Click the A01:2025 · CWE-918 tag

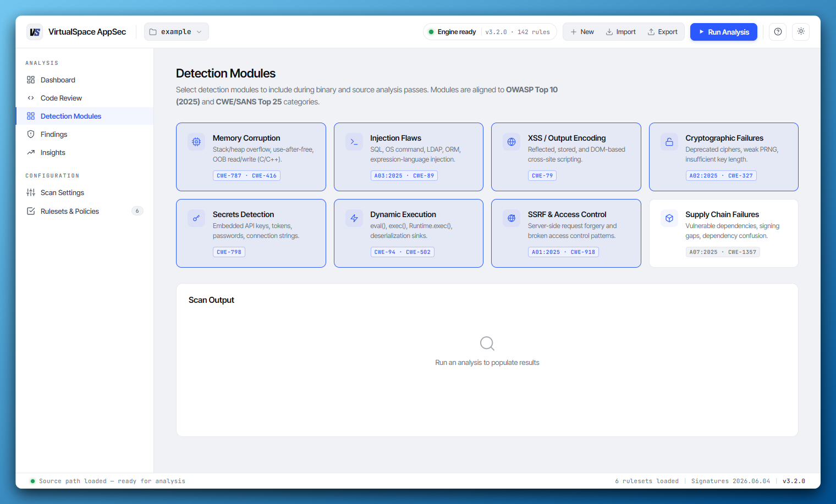563,252
